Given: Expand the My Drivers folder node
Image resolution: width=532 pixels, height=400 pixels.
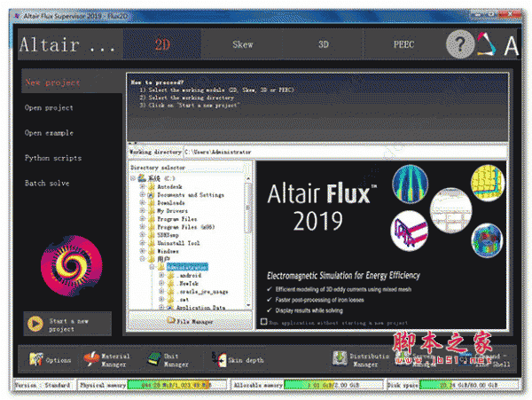Looking at the screenshot, I should click(143, 211).
